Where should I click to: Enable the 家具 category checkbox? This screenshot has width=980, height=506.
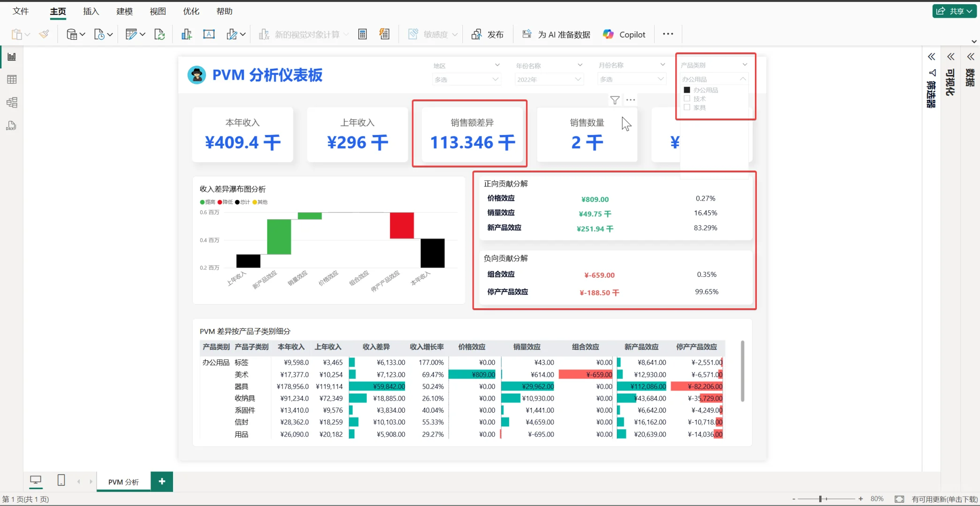coord(687,107)
